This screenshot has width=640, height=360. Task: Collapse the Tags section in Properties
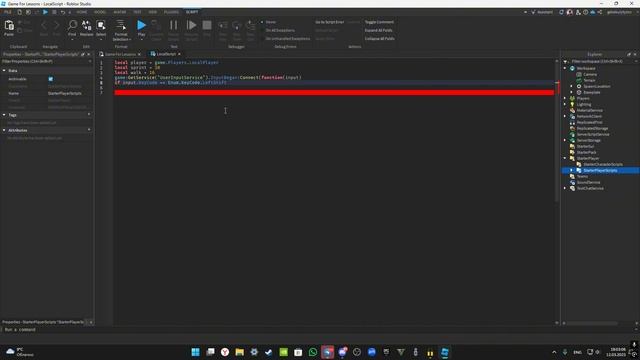tap(4, 115)
